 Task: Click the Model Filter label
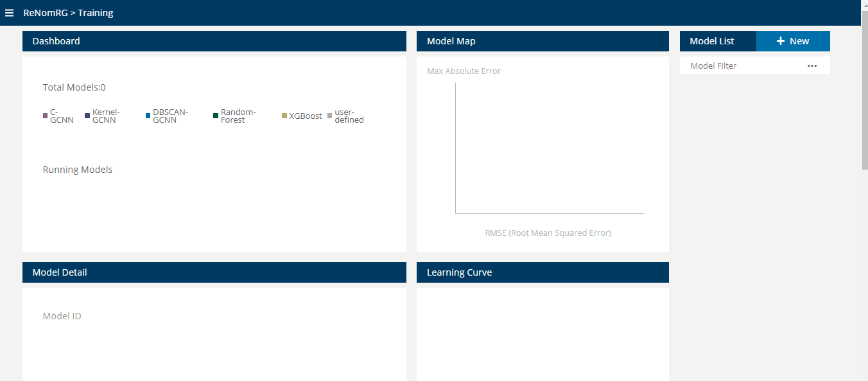pyautogui.click(x=714, y=66)
